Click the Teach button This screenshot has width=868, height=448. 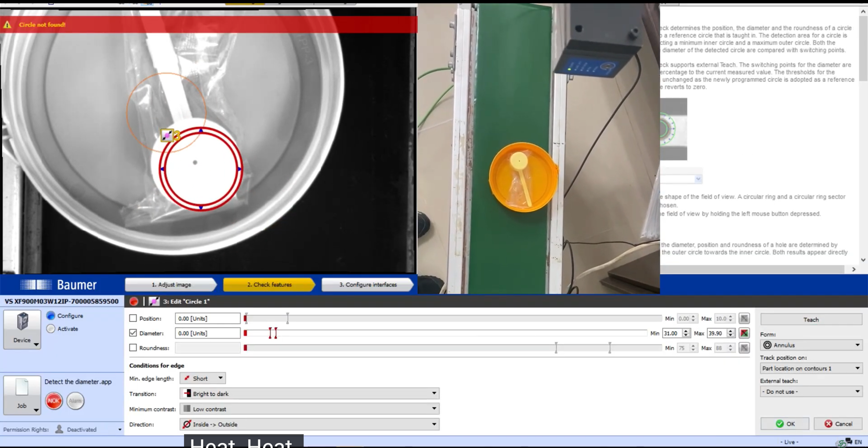[811, 320]
